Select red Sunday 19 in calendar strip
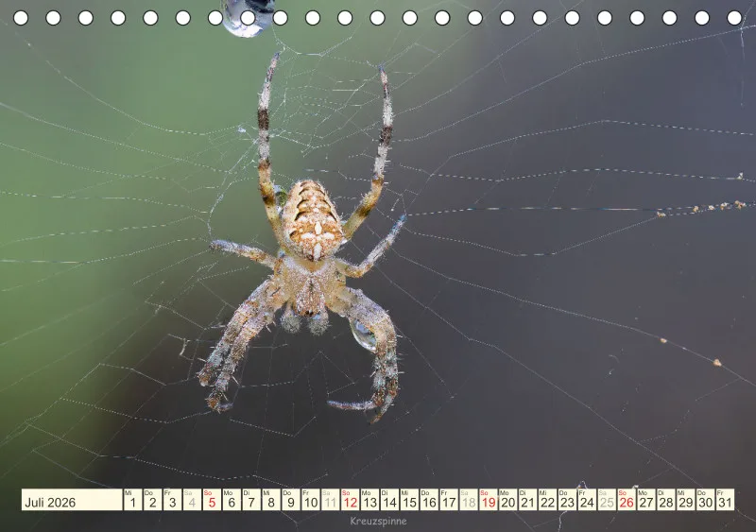The width and height of the screenshot is (756, 532). click(x=489, y=500)
